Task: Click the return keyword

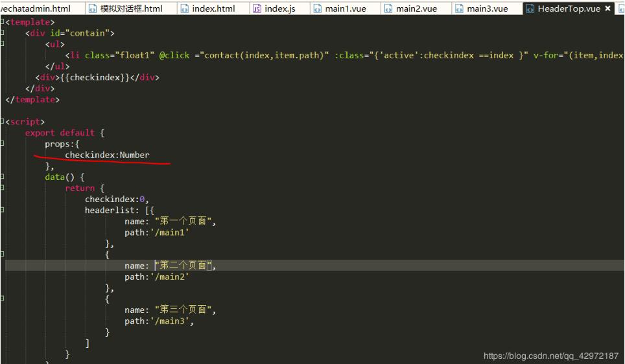Action: coord(80,188)
